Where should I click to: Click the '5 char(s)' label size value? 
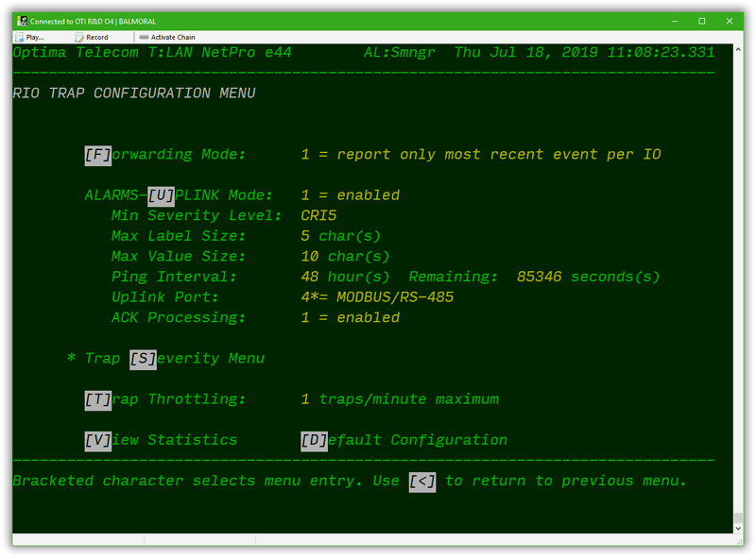click(x=341, y=236)
